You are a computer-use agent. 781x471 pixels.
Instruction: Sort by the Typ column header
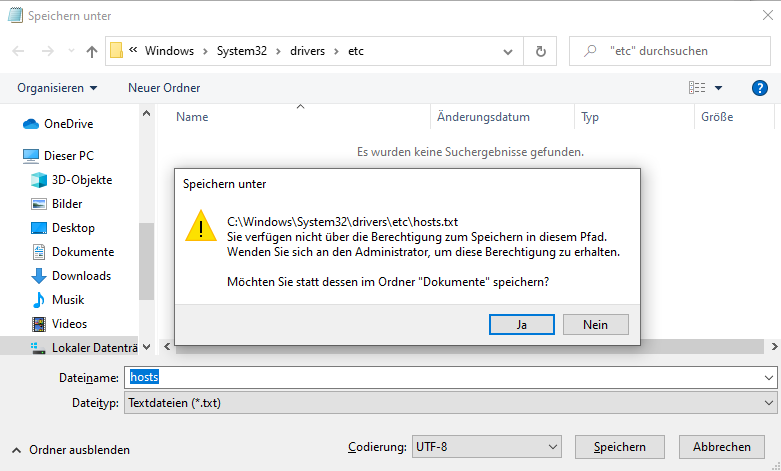tap(634, 117)
